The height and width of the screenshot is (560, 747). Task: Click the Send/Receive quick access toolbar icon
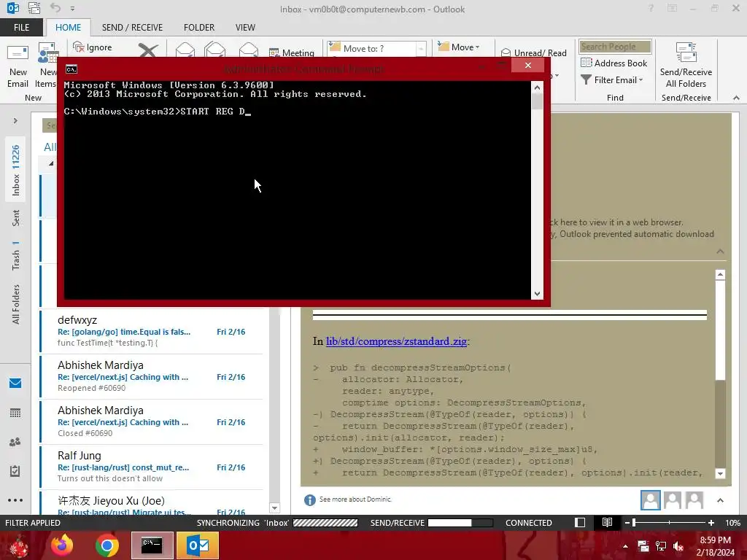point(34,8)
